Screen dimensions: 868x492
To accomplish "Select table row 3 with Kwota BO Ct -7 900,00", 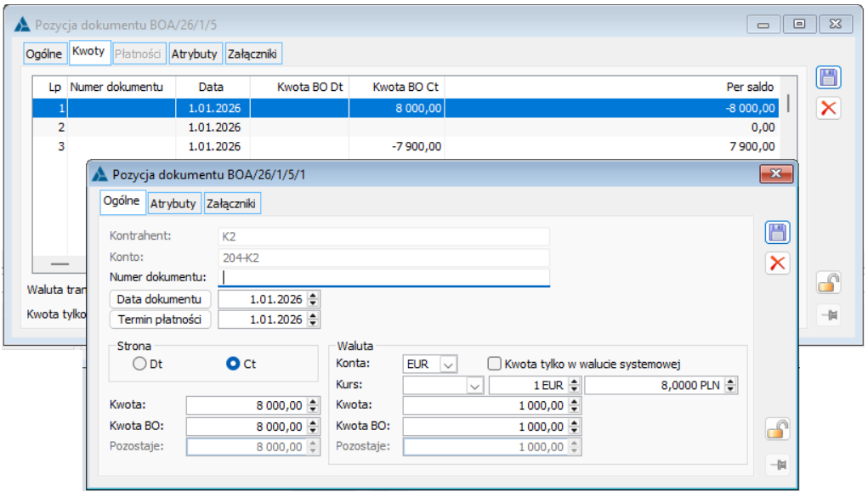I will tap(406, 147).
